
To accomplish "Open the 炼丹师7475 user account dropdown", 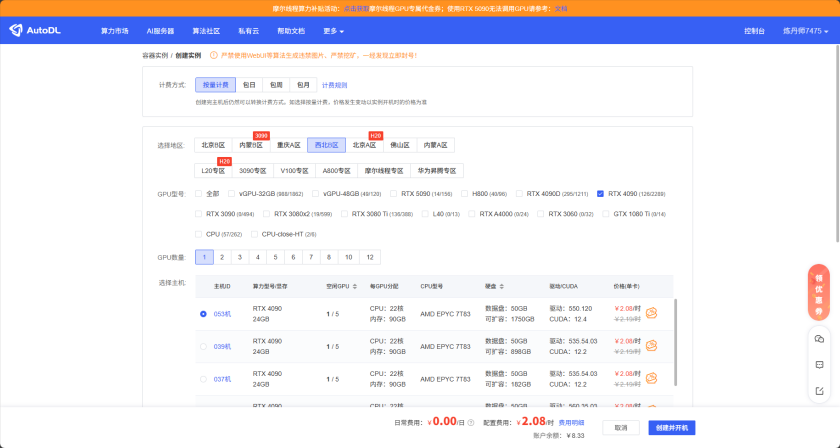I will coord(805,31).
